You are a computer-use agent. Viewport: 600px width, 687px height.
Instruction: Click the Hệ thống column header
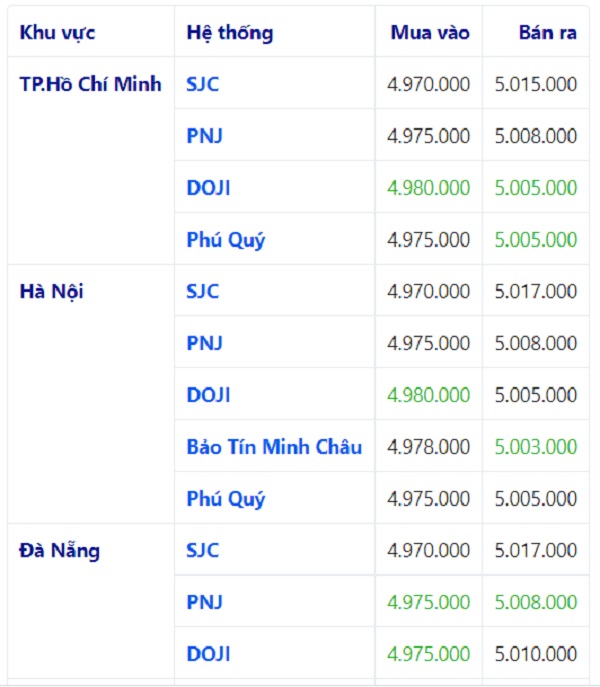(230, 33)
